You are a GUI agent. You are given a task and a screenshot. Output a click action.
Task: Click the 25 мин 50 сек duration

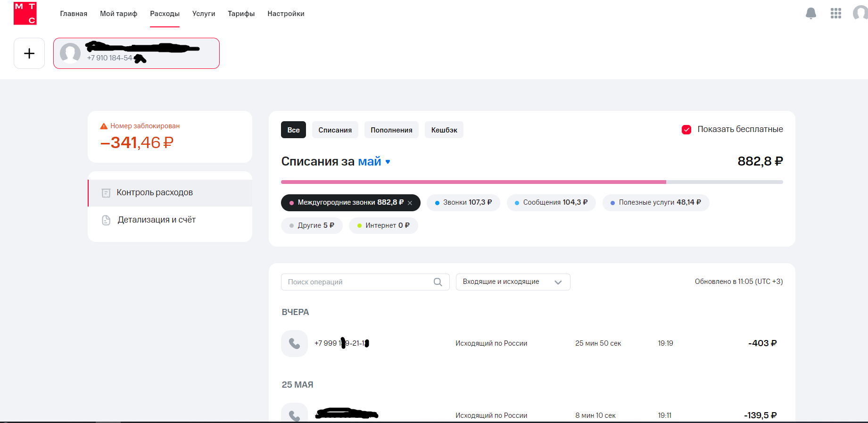598,343
